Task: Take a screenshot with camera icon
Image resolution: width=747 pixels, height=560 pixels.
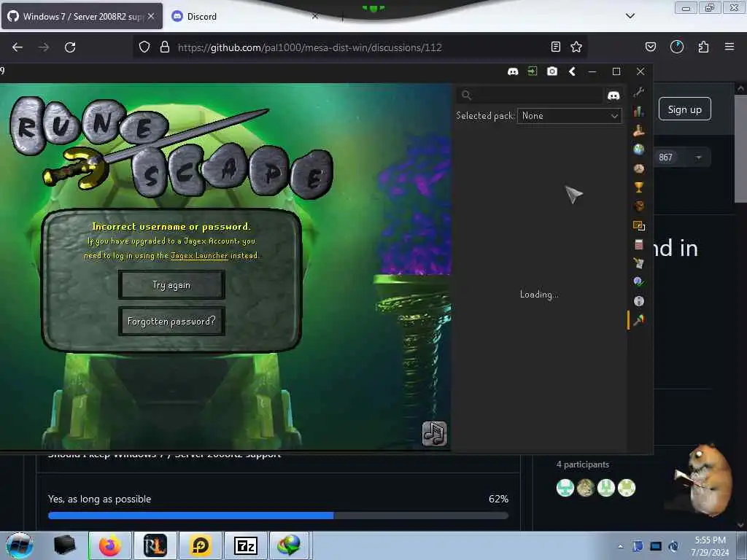Action: tap(551, 71)
